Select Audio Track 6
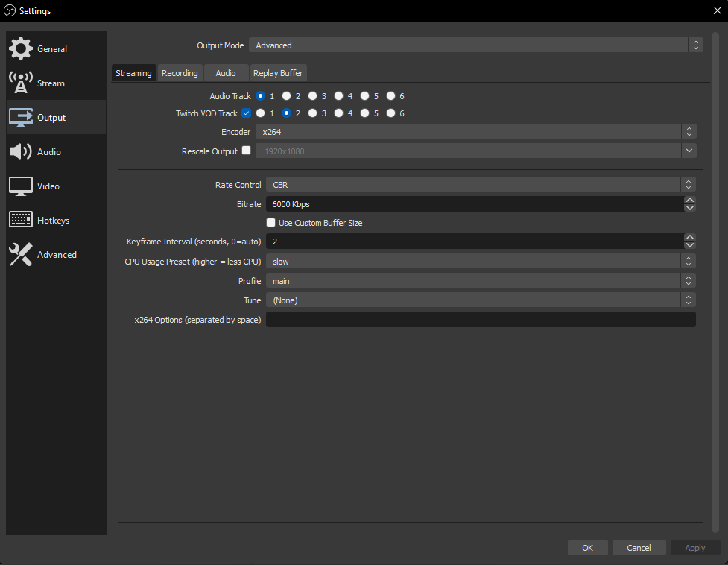 [390, 95]
